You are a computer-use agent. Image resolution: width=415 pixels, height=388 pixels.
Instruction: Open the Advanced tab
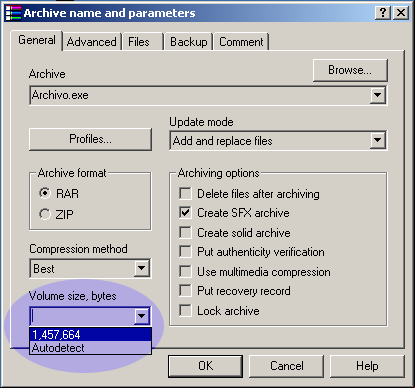tap(92, 42)
